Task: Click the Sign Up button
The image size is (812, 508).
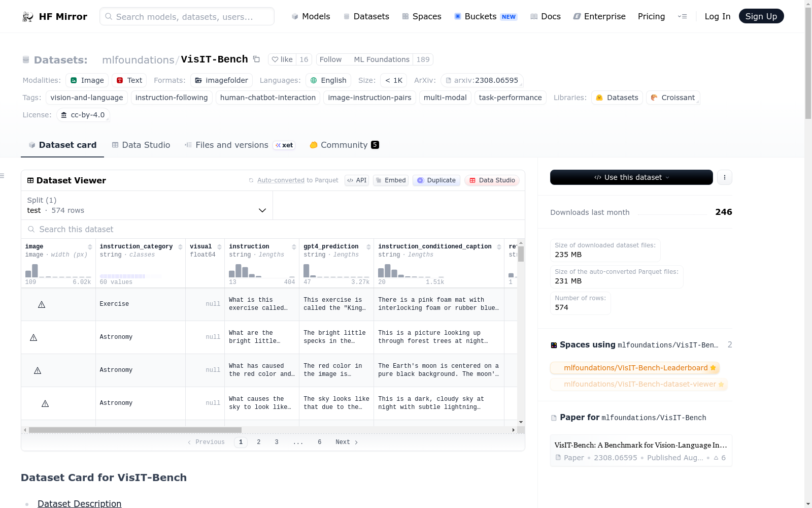Action: coord(761,16)
